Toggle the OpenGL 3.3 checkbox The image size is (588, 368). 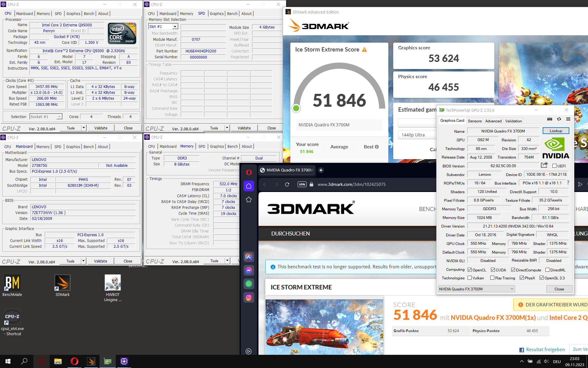[x=541, y=278]
